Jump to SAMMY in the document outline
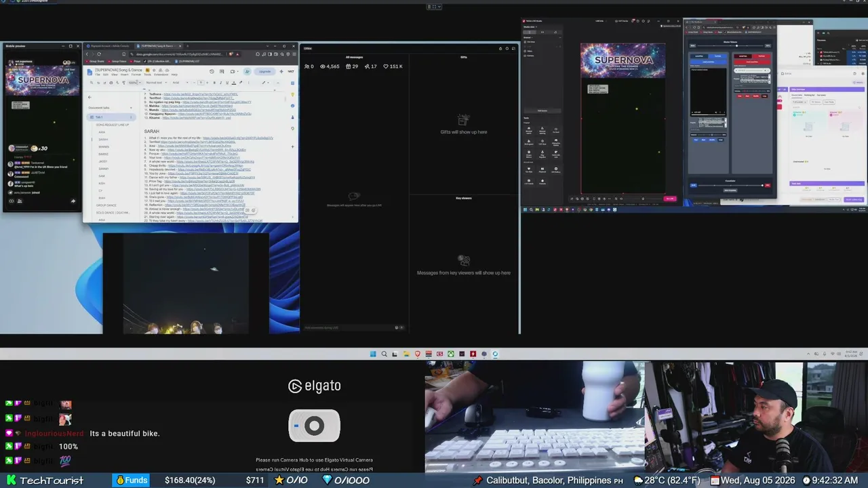 coord(104,169)
